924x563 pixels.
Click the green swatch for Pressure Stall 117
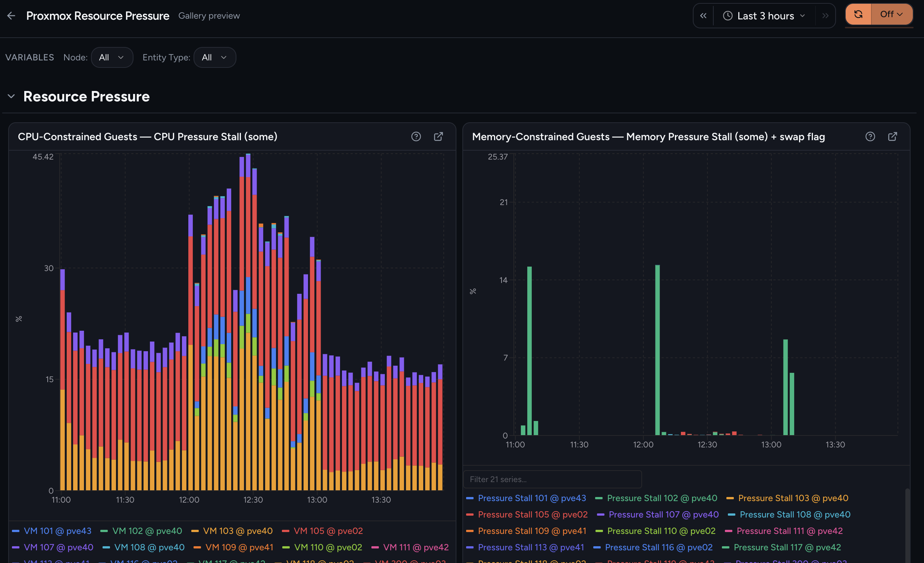coord(726,548)
